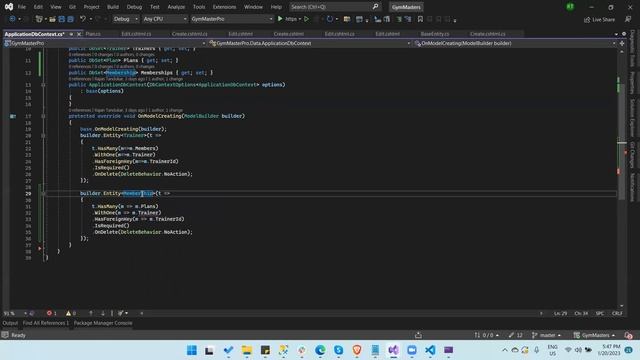This screenshot has height=360, width=640.
Task: Pin the ApplicationDbContext.cs tab
Action: [x=71, y=34]
